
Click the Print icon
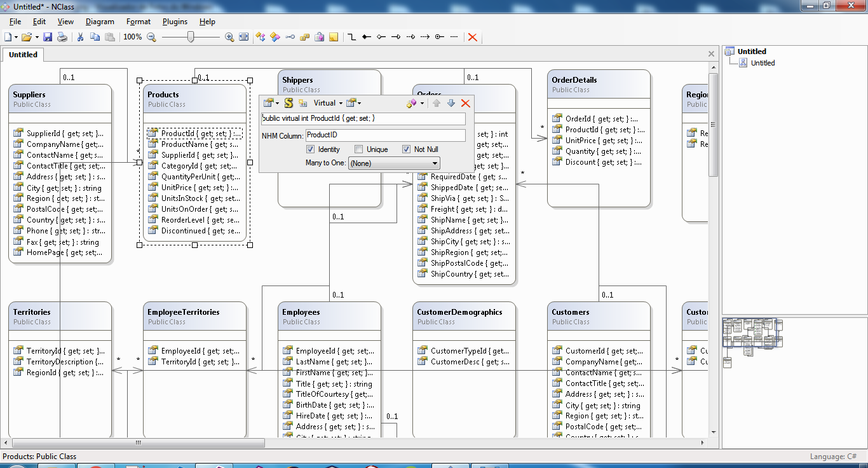pos(62,37)
